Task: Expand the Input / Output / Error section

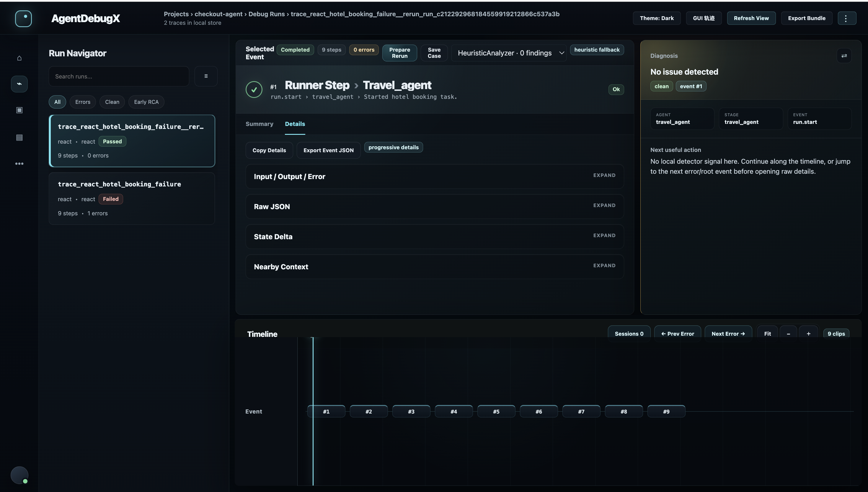Action: pyautogui.click(x=435, y=176)
